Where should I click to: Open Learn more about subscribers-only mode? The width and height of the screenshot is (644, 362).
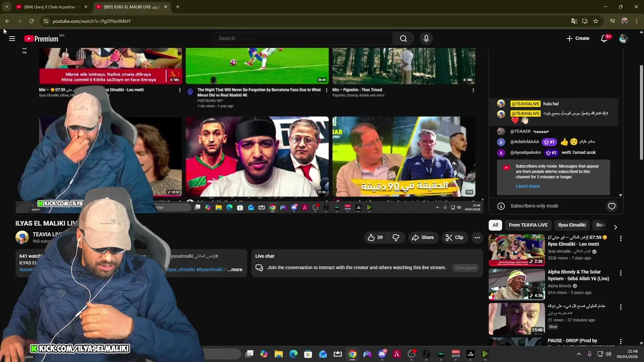click(x=527, y=186)
